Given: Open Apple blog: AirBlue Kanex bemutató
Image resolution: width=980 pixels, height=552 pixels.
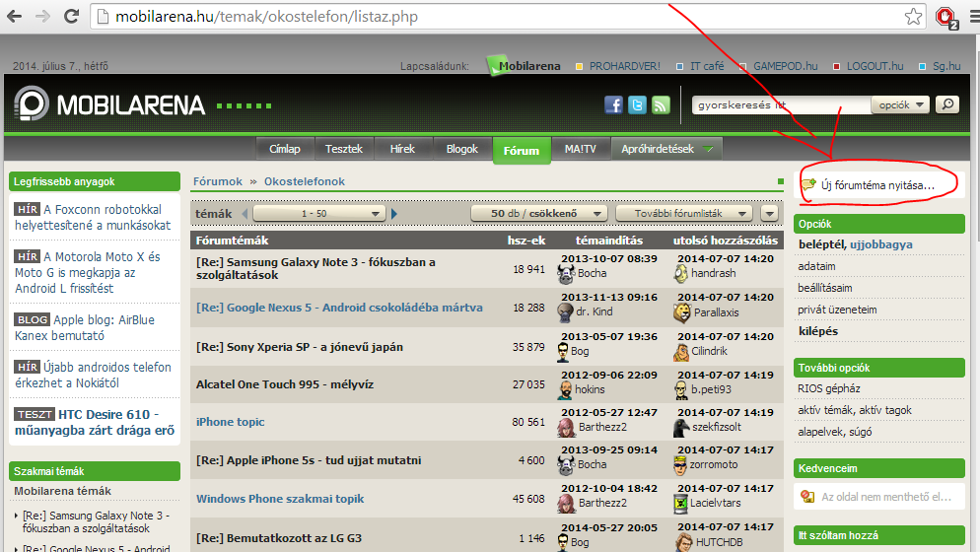Looking at the screenshot, I should click(x=85, y=327).
